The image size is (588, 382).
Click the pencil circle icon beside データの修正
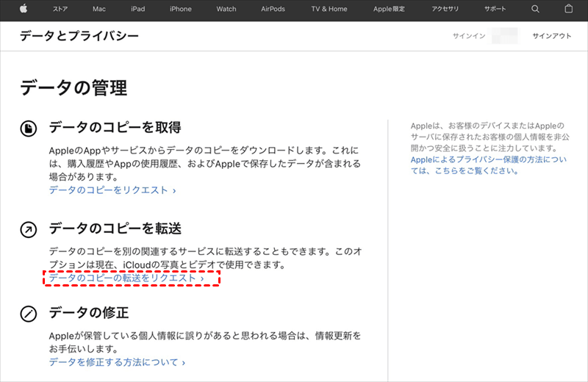point(29,314)
